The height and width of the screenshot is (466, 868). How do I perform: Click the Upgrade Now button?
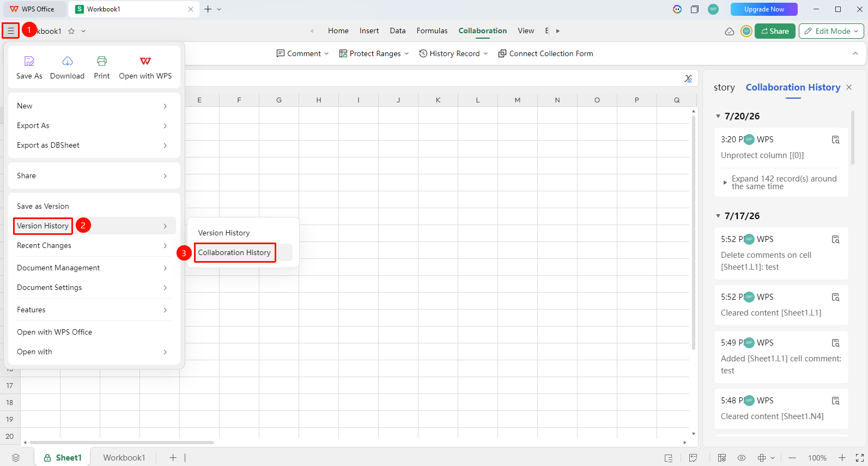(x=764, y=9)
